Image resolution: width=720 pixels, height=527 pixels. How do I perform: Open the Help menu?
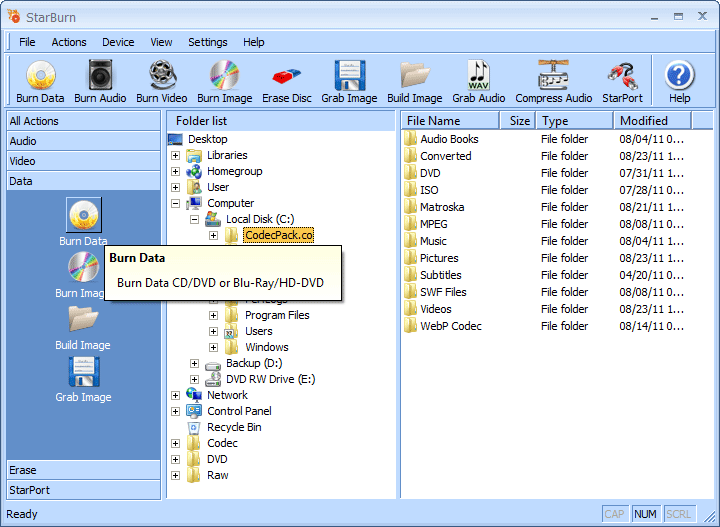coord(253,42)
